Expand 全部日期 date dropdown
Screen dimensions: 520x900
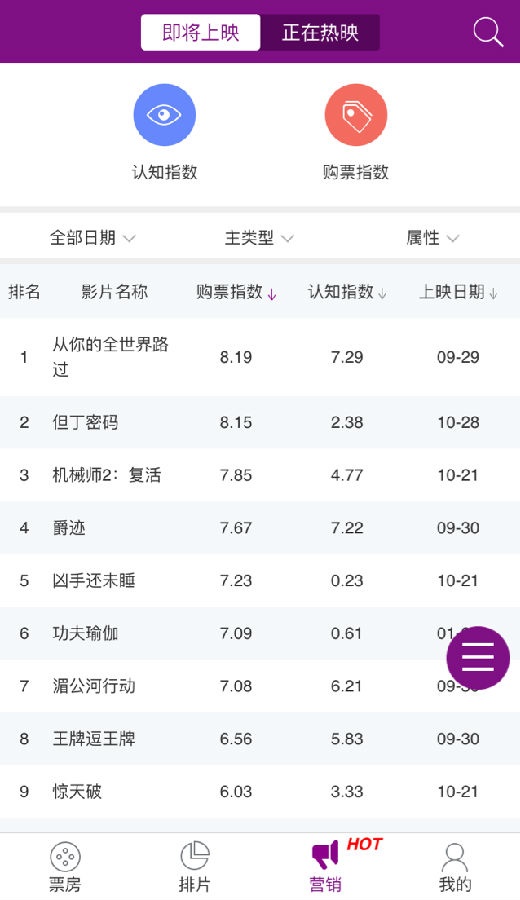coord(92,238)
